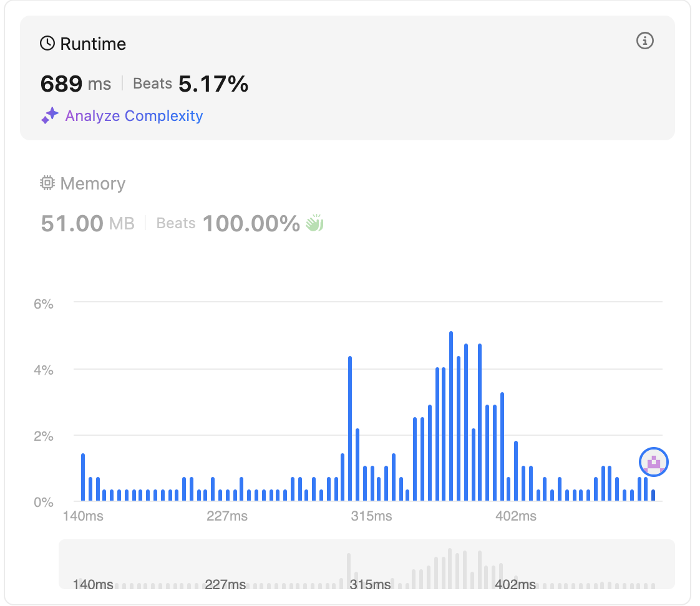
Task: Open the Analyze Complexity link
Action: 134,116
